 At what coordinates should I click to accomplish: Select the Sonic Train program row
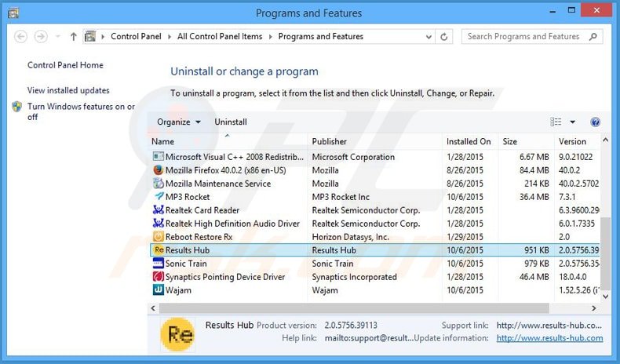click(375, 264)
